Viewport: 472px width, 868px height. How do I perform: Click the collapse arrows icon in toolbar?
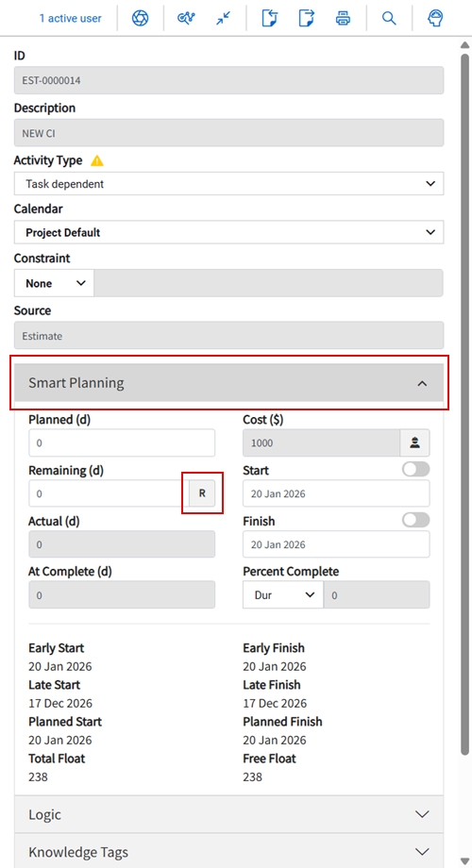point(224,18)
